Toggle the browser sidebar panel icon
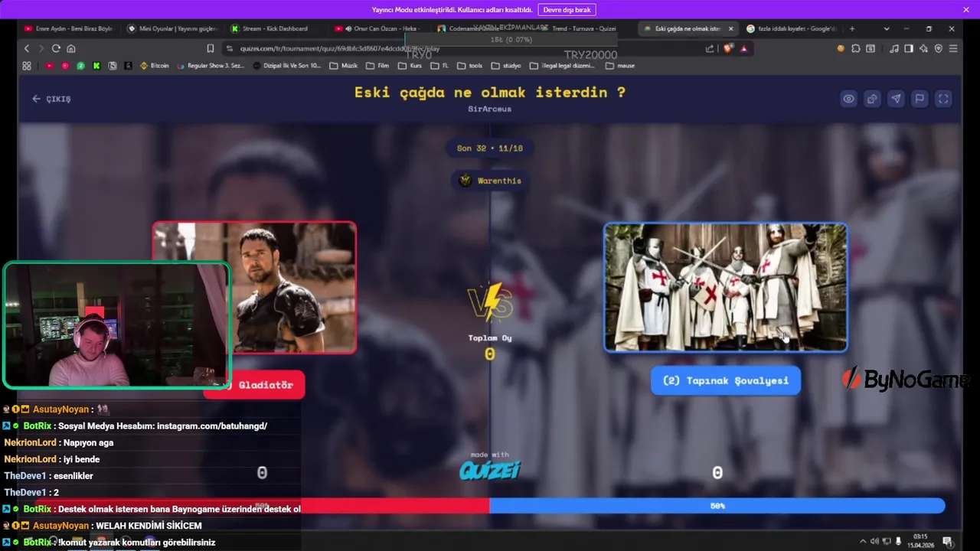The image size is (980, 551). pos(909,48)
